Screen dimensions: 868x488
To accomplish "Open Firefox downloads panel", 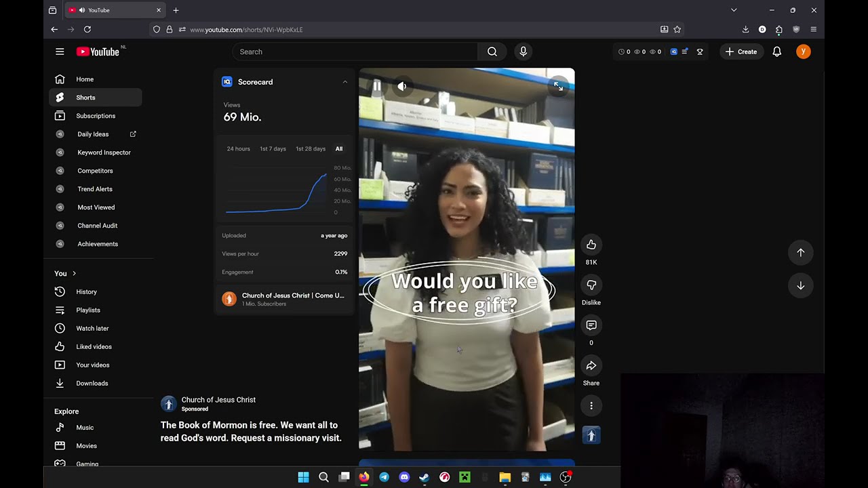I will 745,30.
